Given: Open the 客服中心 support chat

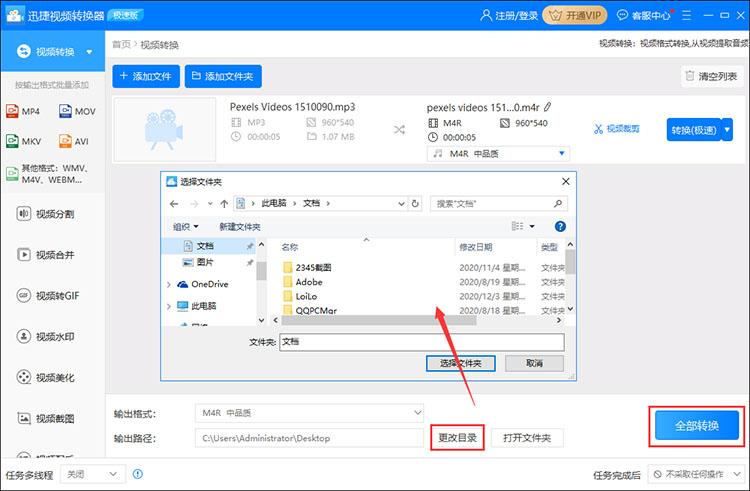Looking at the screenshot, I should [x=643, y=15].
